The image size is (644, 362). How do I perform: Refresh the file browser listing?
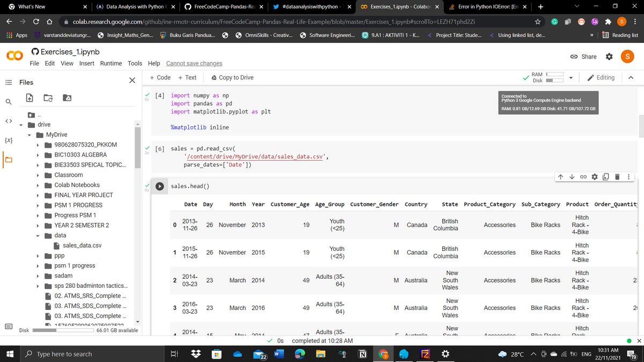click(x=48, y=98)
